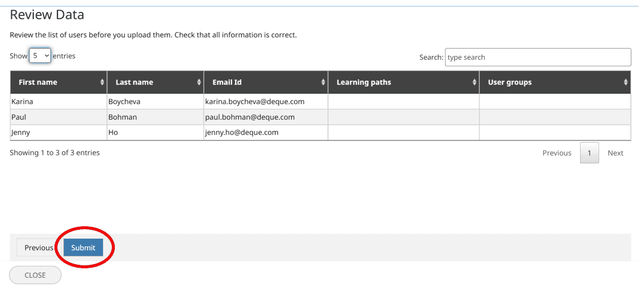Click into the type search field

tap(537, 57)
